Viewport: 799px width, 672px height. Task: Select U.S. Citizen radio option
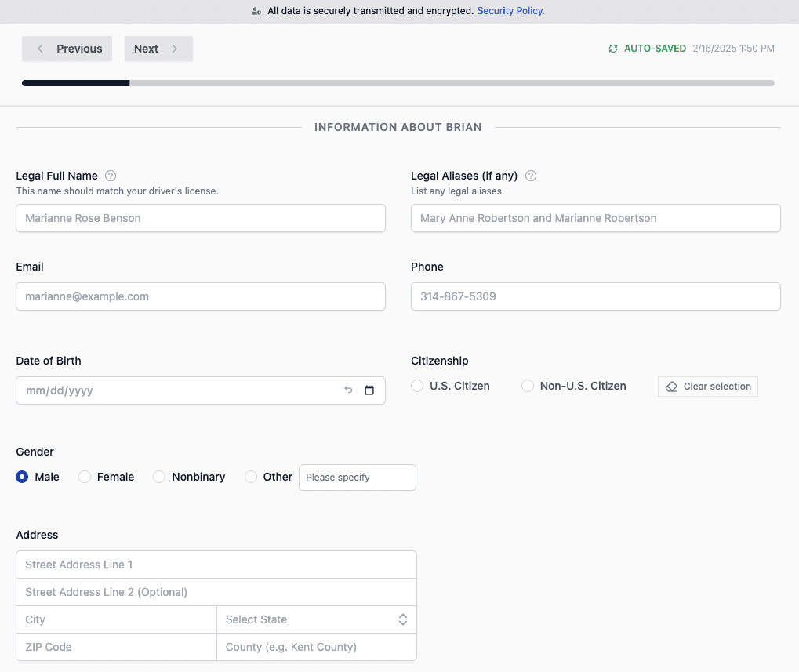[417, 386]
